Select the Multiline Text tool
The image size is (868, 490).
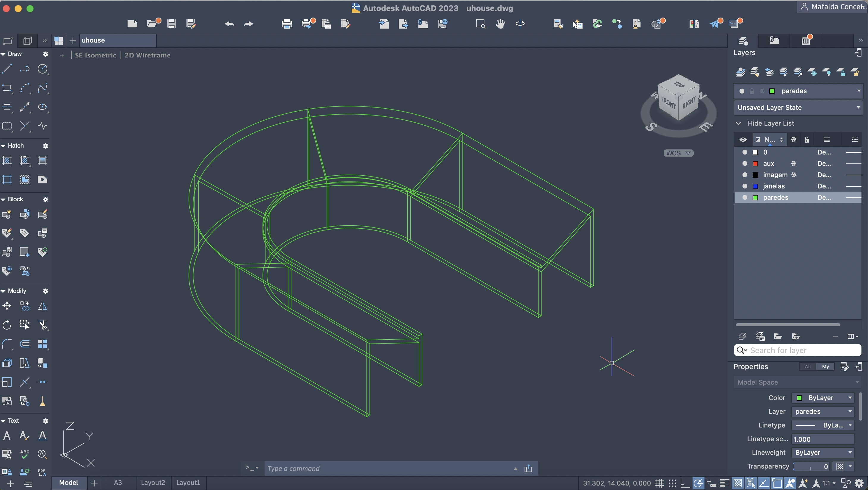7,435
